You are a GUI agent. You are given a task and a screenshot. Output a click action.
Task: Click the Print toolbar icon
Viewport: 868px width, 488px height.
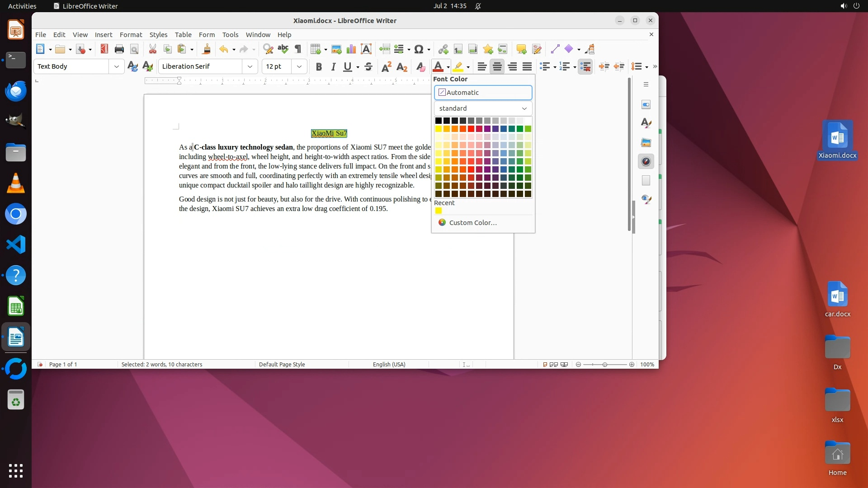(119, 49)
